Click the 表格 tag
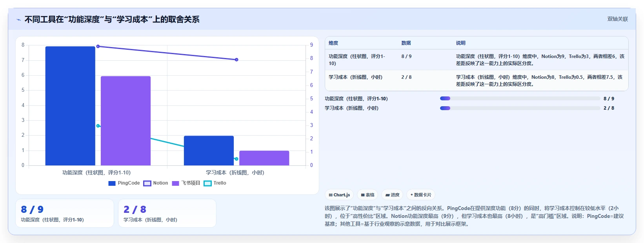The width and height of the screenshot is (644, 243). [367, 195]
